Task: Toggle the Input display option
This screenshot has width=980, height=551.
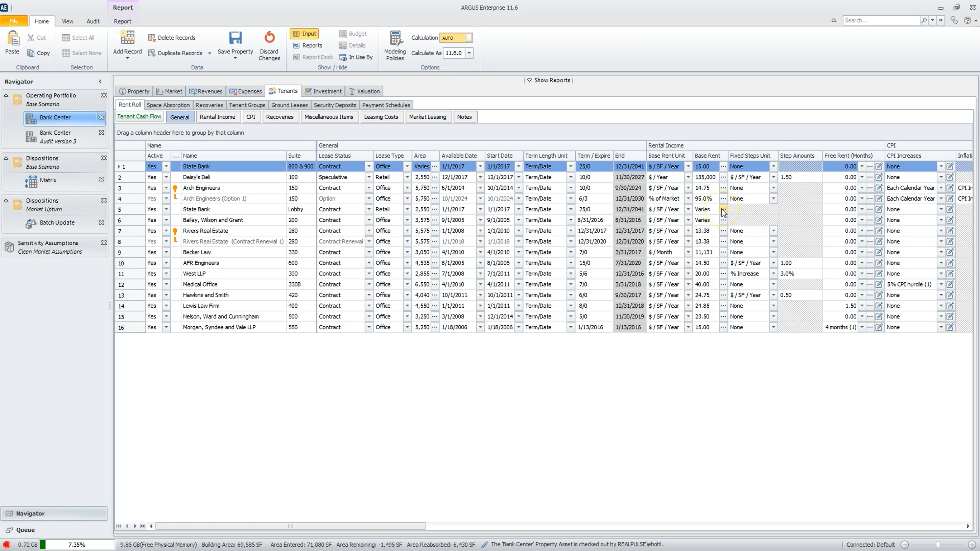Action: pyautogui.click(x=304, y=33)
